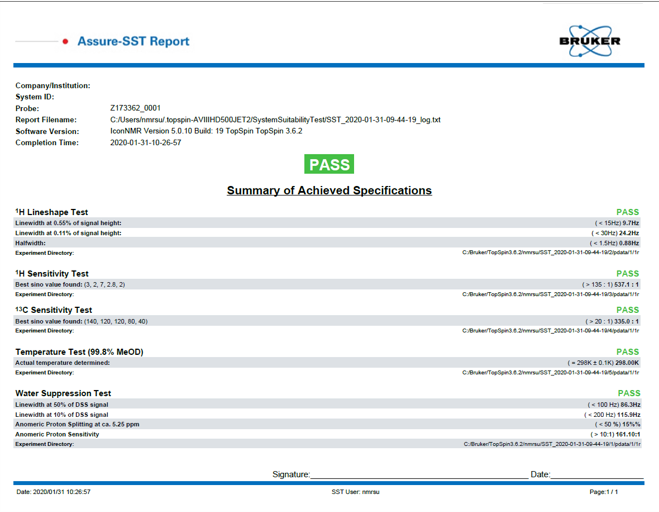Click the PASS result for 13C Sensitivity Test
The image size is (659, 512).
coord(627,310)
